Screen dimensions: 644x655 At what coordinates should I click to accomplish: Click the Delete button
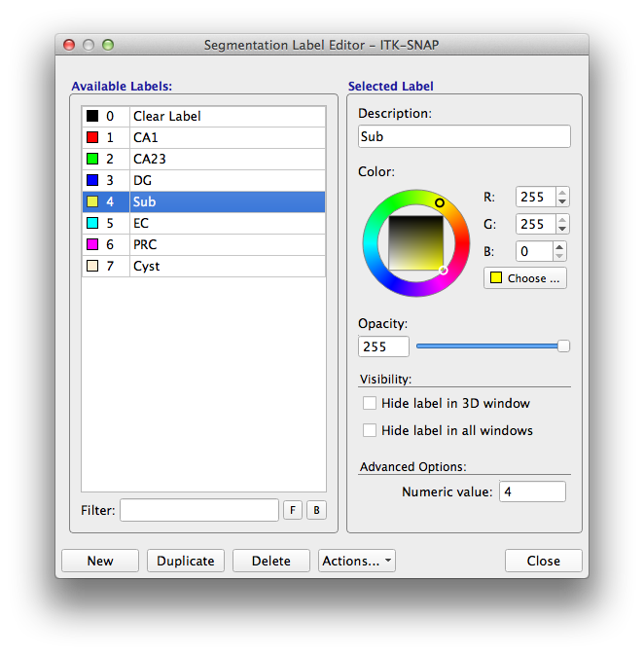coord(271,561)
